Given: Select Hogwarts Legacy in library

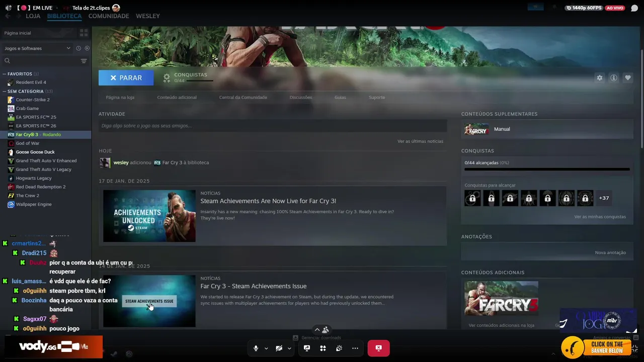Looking at the screenshot, I should pos(34,178).
